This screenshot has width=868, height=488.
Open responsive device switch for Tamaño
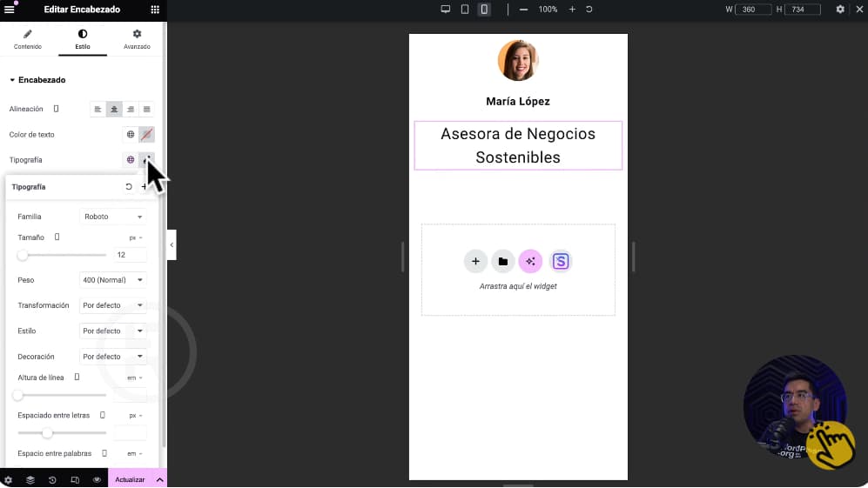(57, 237)
